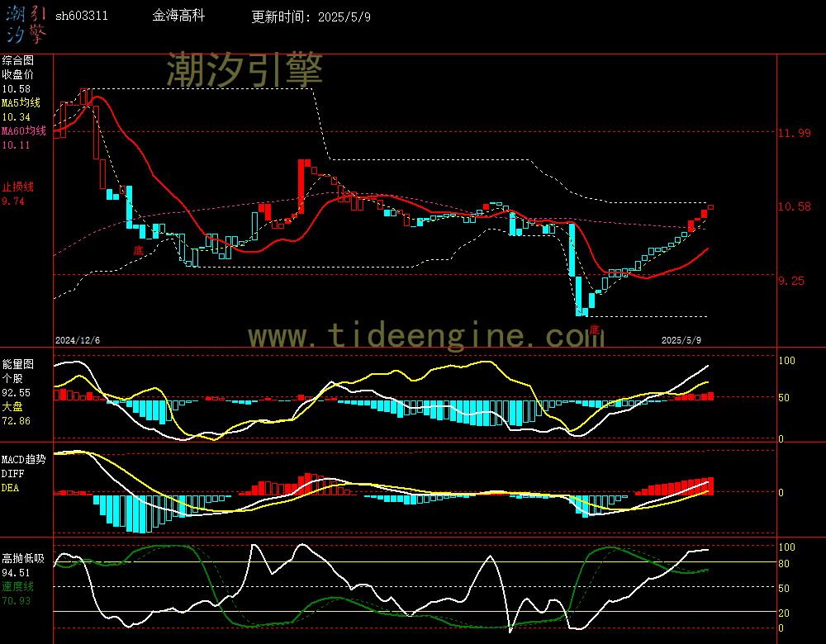Click the 20 axis label in 高抛低吸 panel

coord(784,613)
